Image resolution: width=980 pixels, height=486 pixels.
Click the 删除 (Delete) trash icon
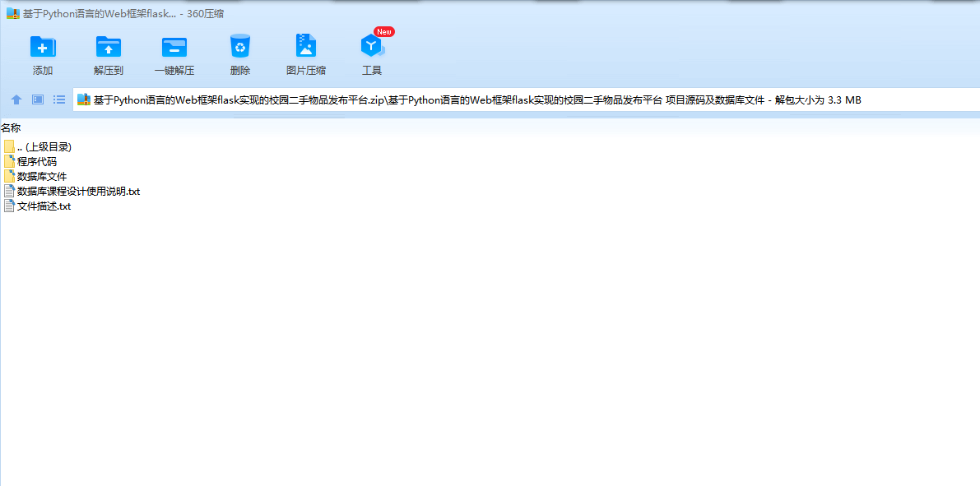coord(240,46)
